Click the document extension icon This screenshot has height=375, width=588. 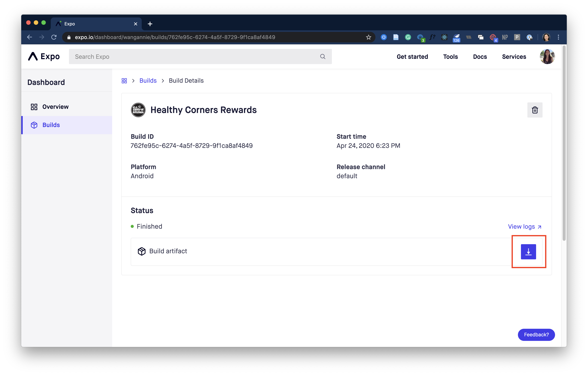tap(396, 37)
